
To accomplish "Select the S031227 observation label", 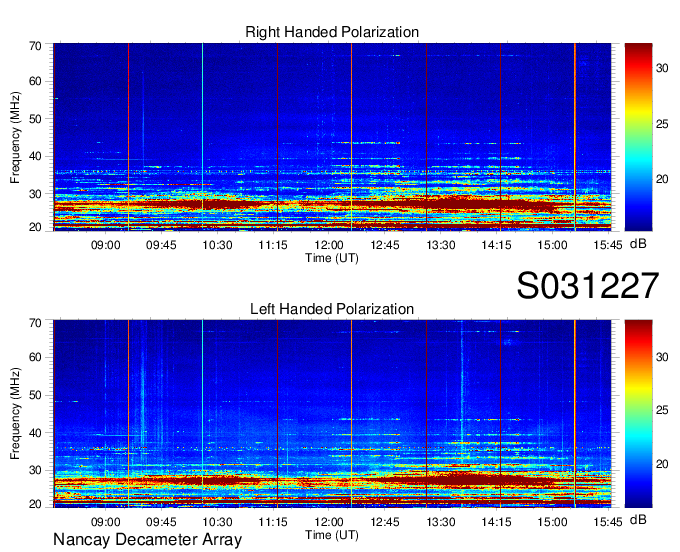I will (x=588, y=285).
